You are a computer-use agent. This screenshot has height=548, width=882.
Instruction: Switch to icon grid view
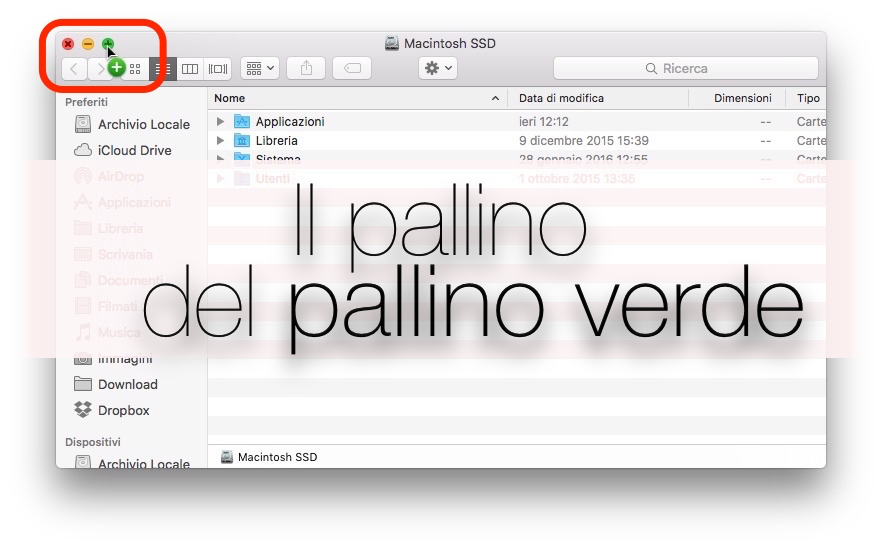135,69
